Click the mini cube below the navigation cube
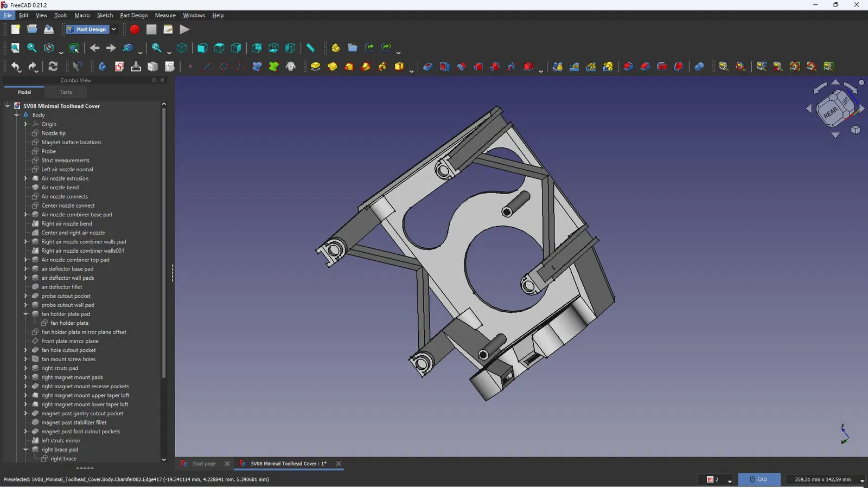The height and width of the screenshot is (488, 868). tap(856, 130)
